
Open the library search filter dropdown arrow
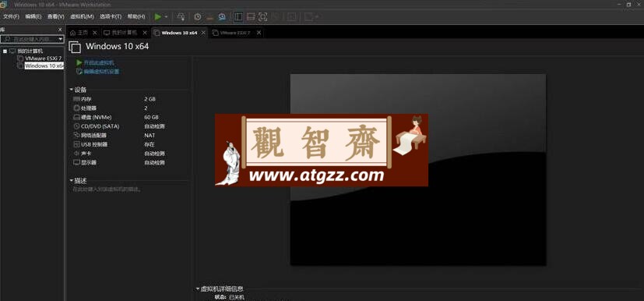click(x=61, y=39)
